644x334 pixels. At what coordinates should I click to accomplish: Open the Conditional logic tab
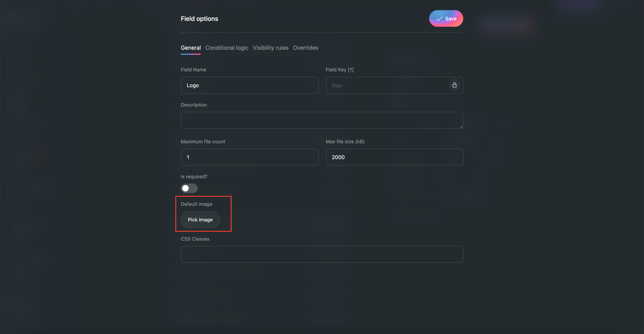pos(227,48)
